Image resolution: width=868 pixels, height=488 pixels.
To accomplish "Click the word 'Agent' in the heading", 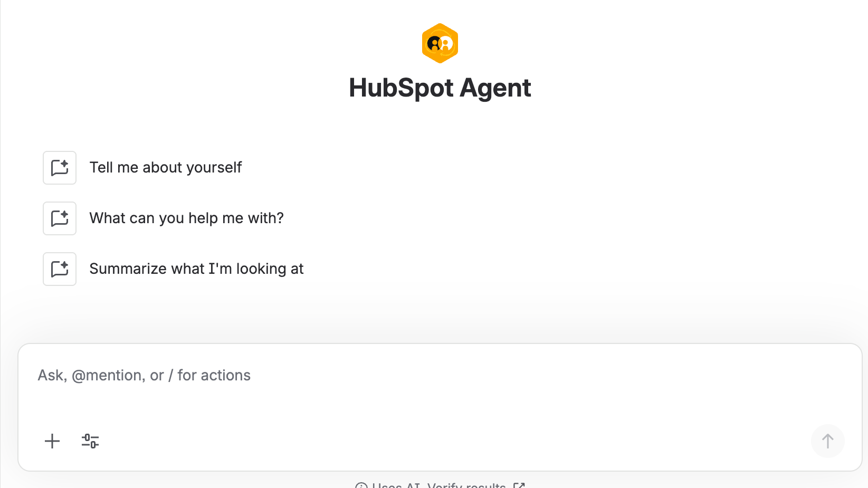I will click(x=495, y=88).
